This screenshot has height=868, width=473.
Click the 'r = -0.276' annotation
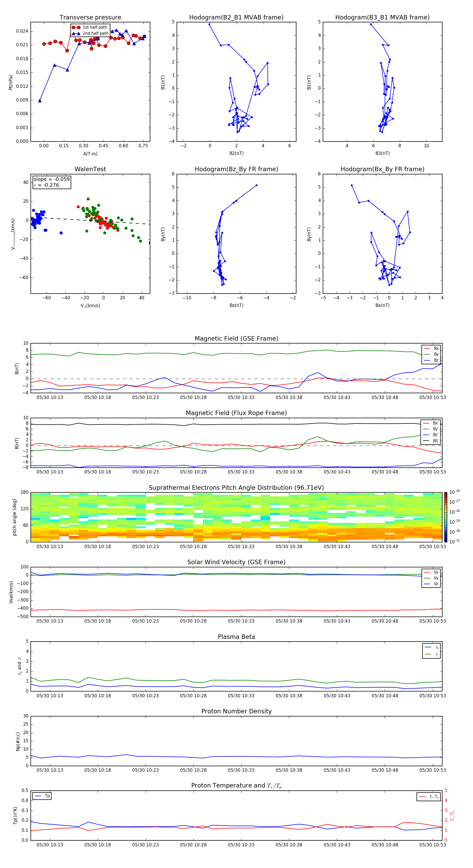tap(47, 185)
